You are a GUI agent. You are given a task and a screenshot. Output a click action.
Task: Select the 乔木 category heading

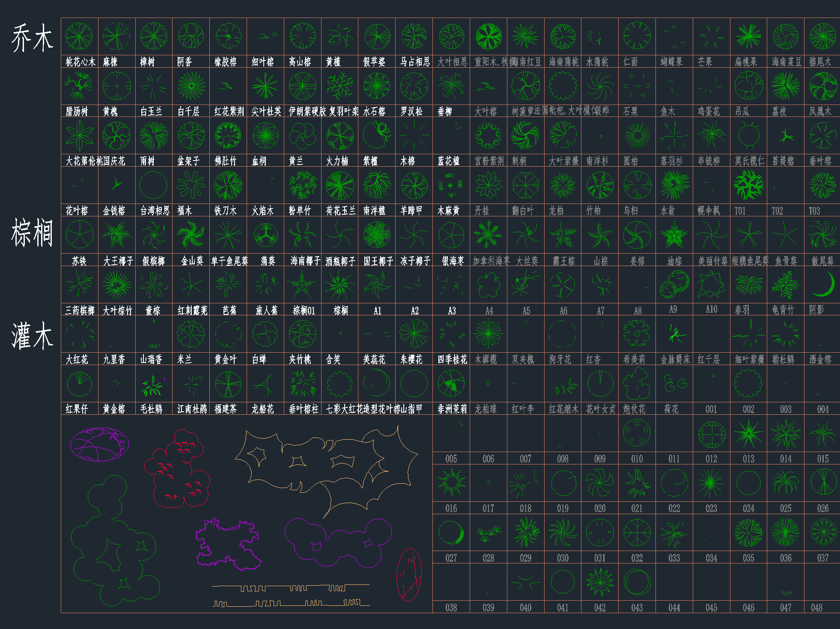[33, 39]
